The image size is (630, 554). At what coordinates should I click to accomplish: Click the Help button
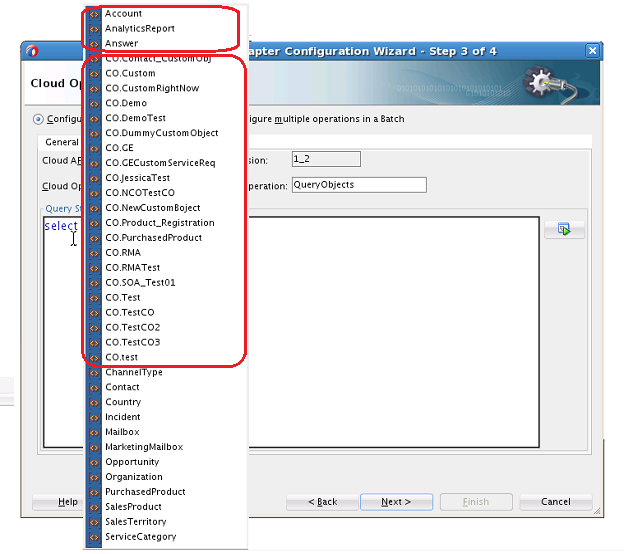(58, 502)
